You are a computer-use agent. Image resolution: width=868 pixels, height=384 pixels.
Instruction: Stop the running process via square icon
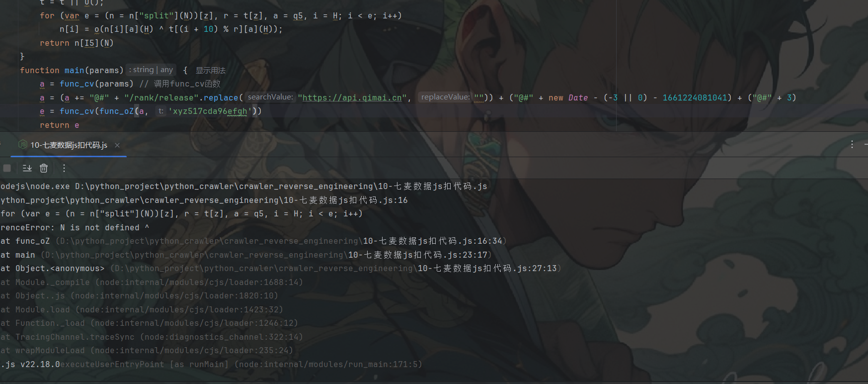7,168
